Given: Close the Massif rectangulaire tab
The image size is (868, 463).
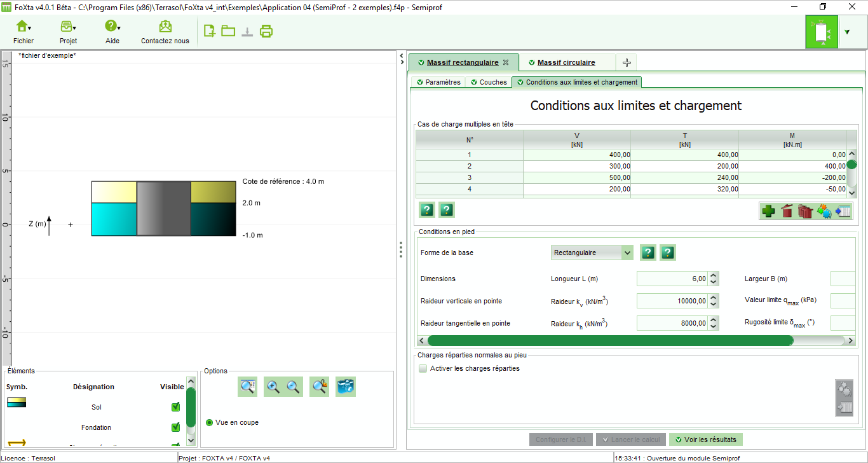Looking at the screenshot, I should click(506, 62).
